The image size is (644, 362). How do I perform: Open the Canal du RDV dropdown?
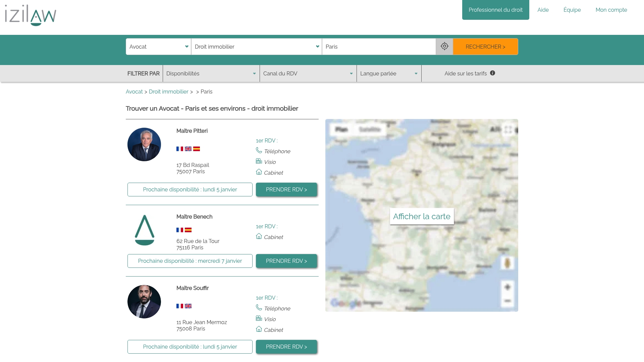click(x=308, y=73)
